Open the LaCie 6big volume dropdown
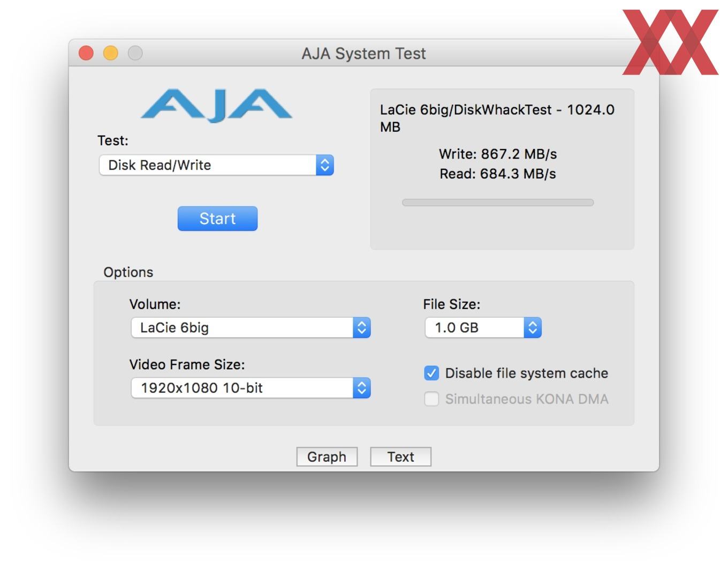This screenshot has height=570, width=728. click(x=251, y=328)
